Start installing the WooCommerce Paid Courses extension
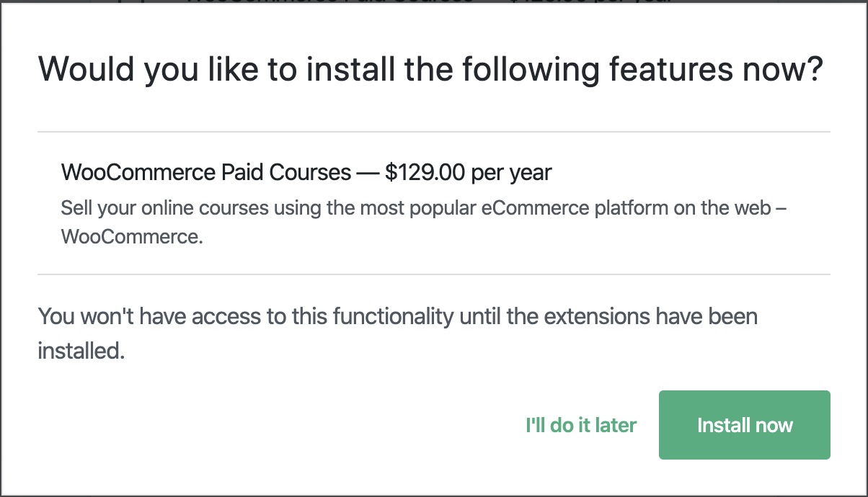The height and width of the screenshot is (497, 868). (744, 425)
